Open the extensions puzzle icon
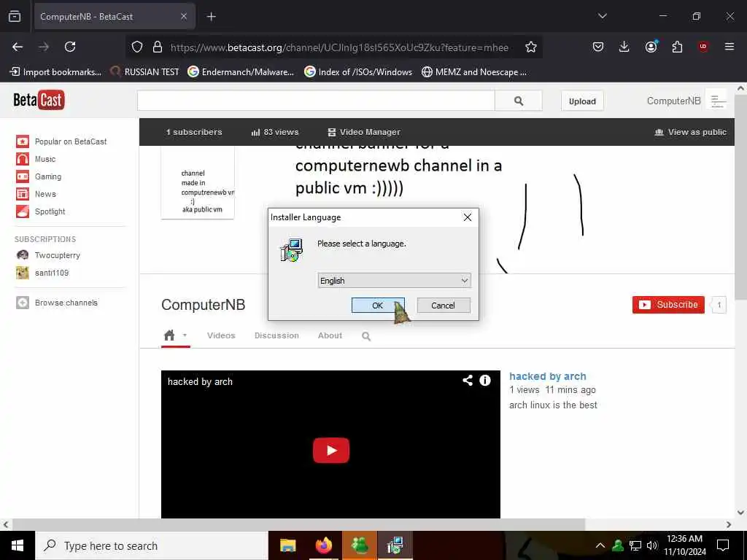 [677, 47]
